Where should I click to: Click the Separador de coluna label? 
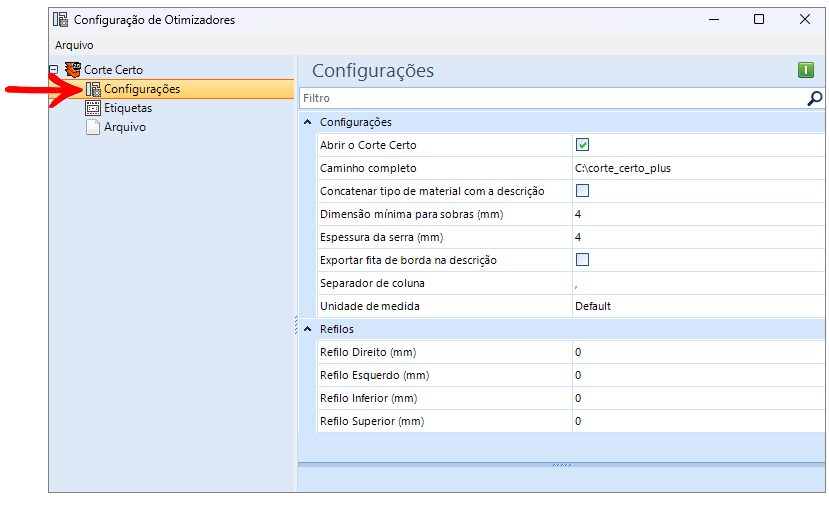coord(372,283)
